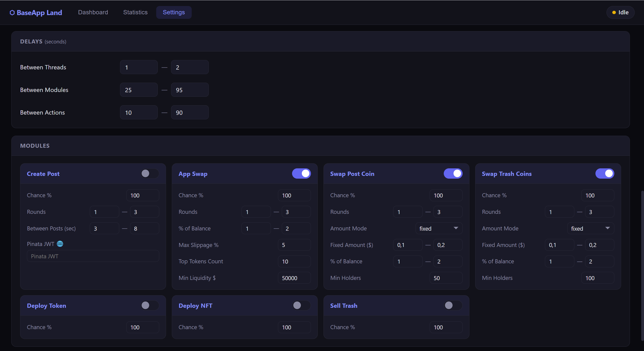Click the BaseApp Land title link
The height and width of the screenshot is (351, 644).
[39, 13]
